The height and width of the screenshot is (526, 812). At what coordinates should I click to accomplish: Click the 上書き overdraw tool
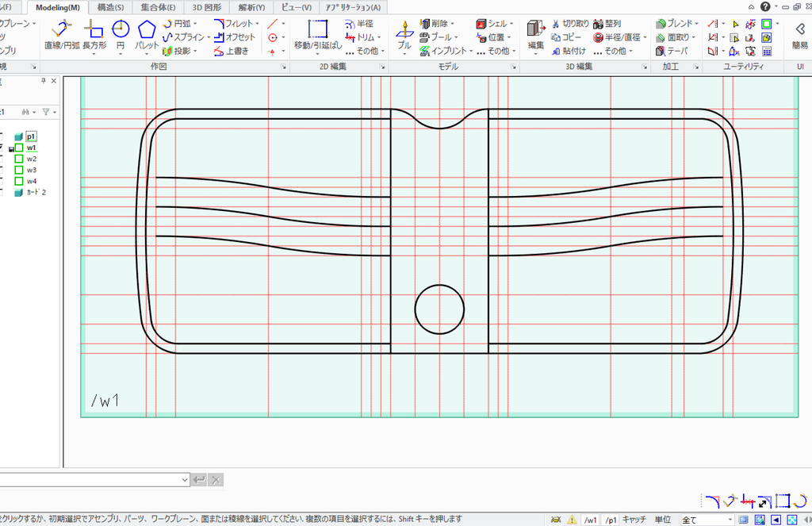click(232, 51)
